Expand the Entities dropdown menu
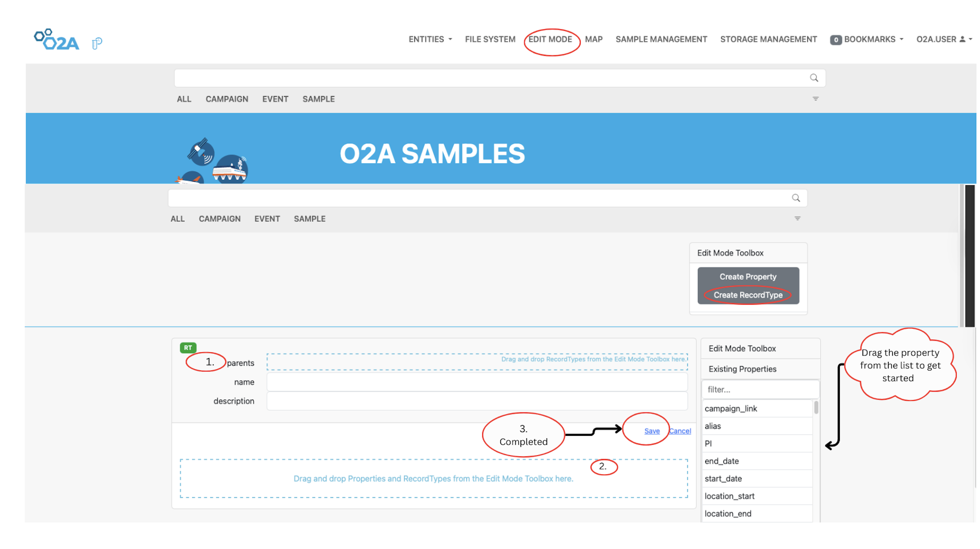 430,39
